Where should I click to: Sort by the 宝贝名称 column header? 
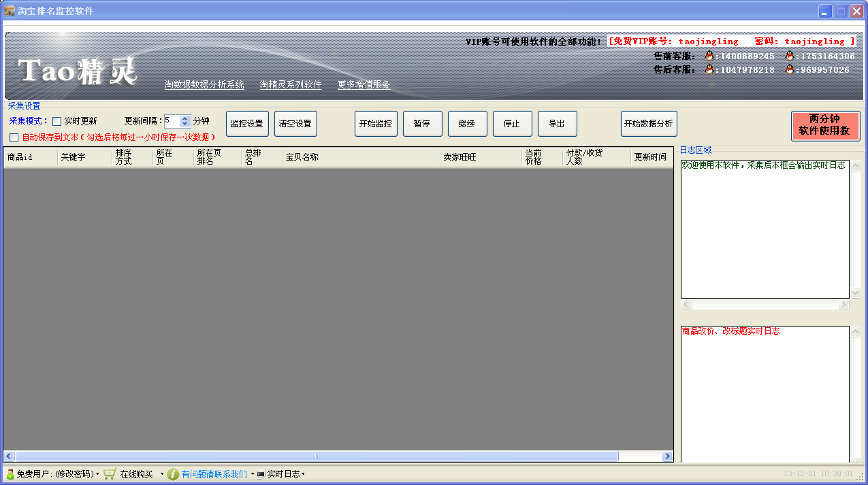(x=361, y=157)
